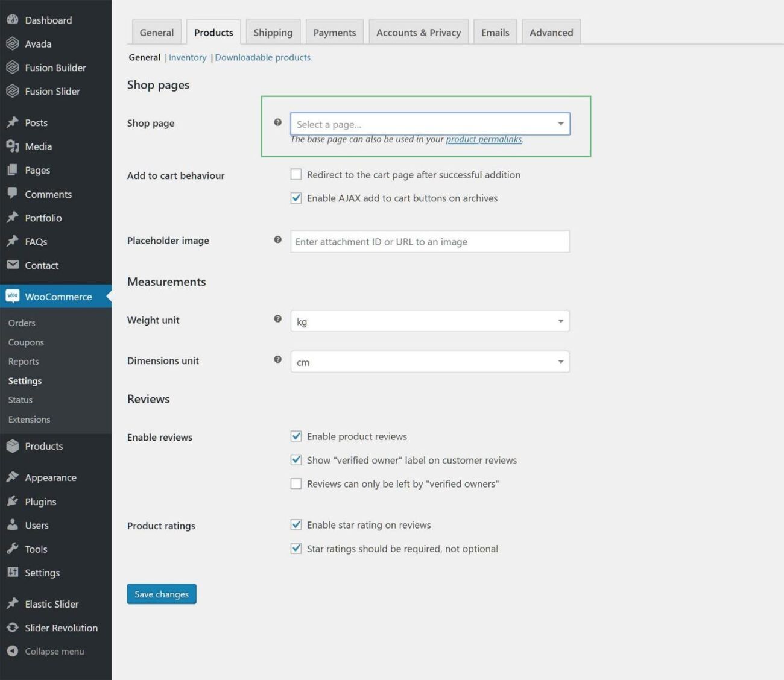784x680 pixels.
Task: Click the Placeholder image help icon
Action: point(277,239)
